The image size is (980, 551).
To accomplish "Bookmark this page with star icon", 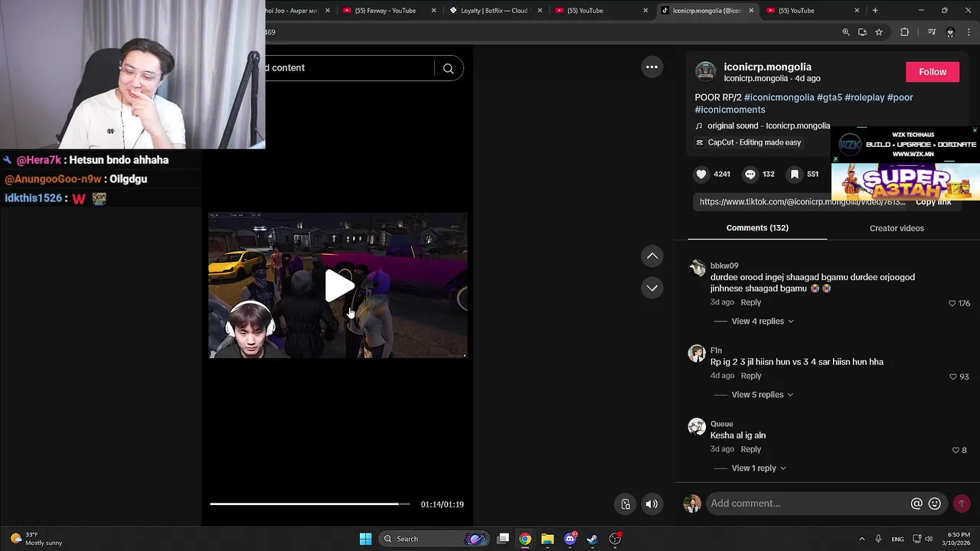I will tap(879, 32).
